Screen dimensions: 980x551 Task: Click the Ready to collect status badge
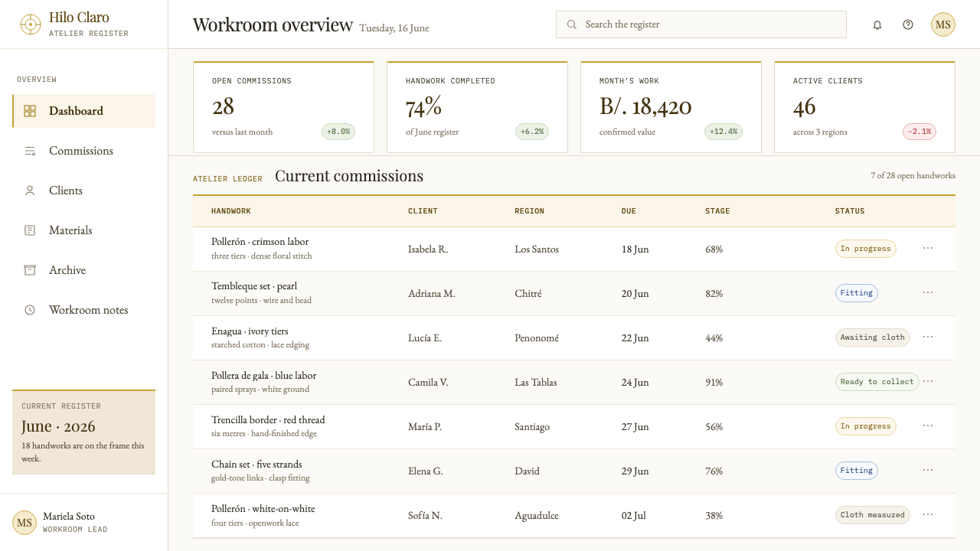coord(877,382)
